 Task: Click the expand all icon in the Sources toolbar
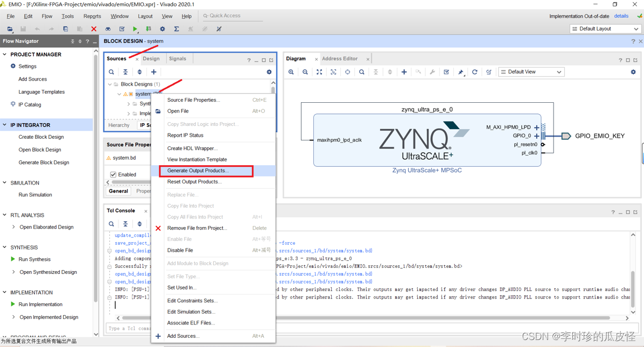[x=139, y=72]
